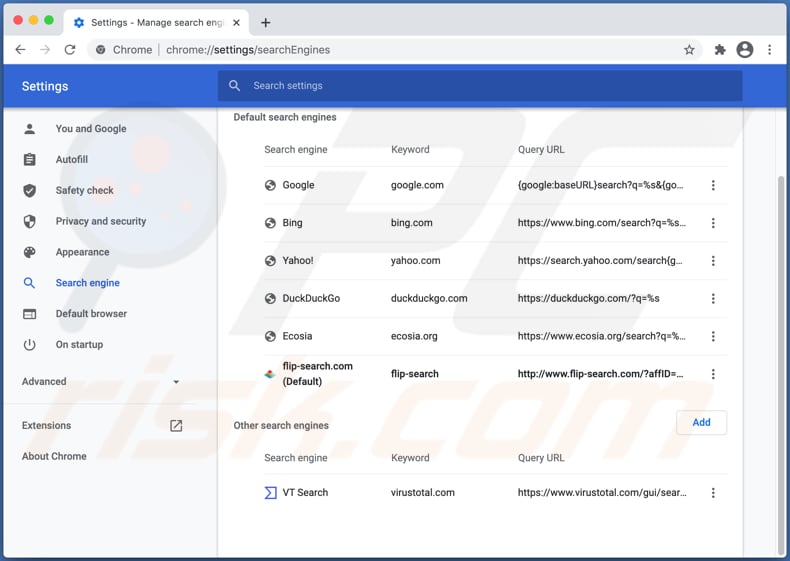790x561 pixels.
Task: Bookmark this page with the star icon
Action: [689, 49]
